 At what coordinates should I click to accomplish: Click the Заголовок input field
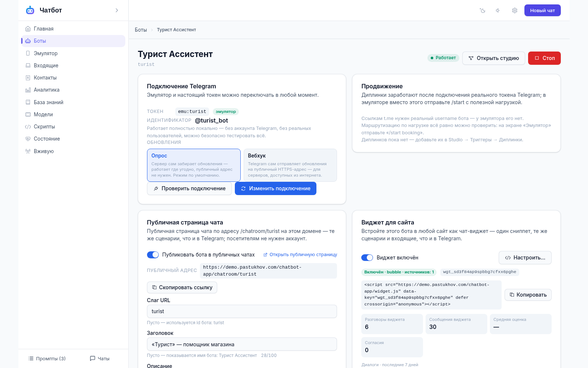242,344
